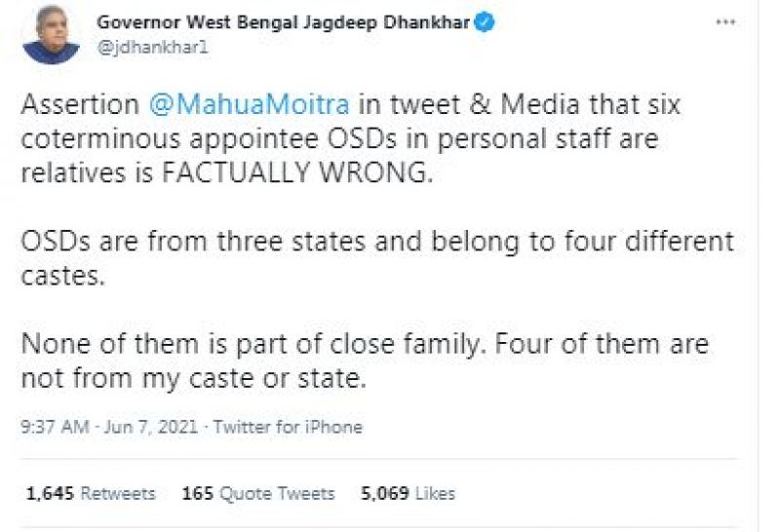
Task: View the 165 Quote Tweets list
Action: [x=257, y=493]
